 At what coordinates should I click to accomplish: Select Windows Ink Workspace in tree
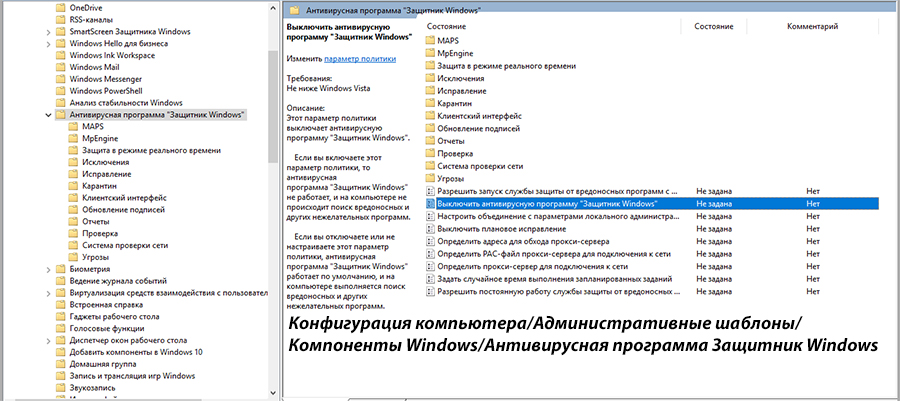point(112,55)
